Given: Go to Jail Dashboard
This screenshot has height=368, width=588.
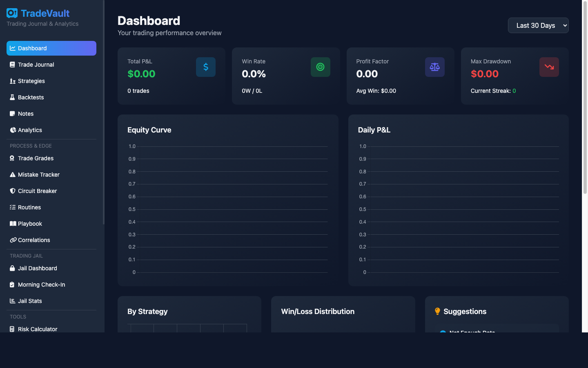Looking at the screenshot, I should 37,268.
